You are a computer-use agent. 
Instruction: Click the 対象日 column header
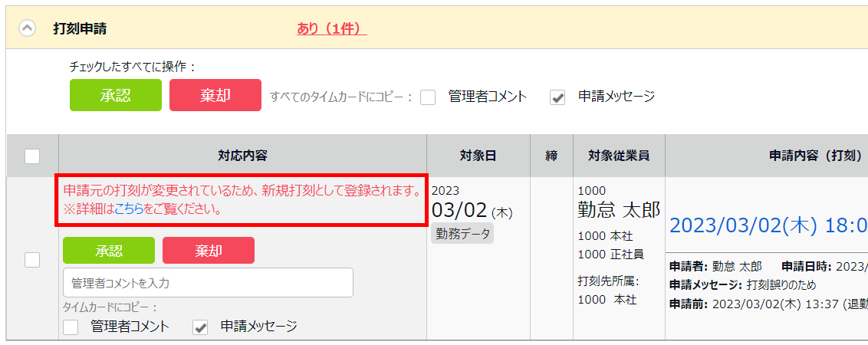478,156
